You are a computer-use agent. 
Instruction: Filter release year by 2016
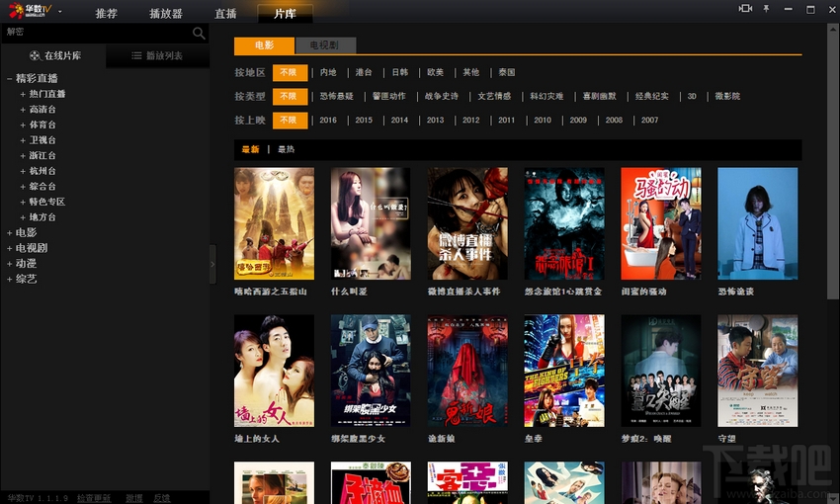coord(328,121)
